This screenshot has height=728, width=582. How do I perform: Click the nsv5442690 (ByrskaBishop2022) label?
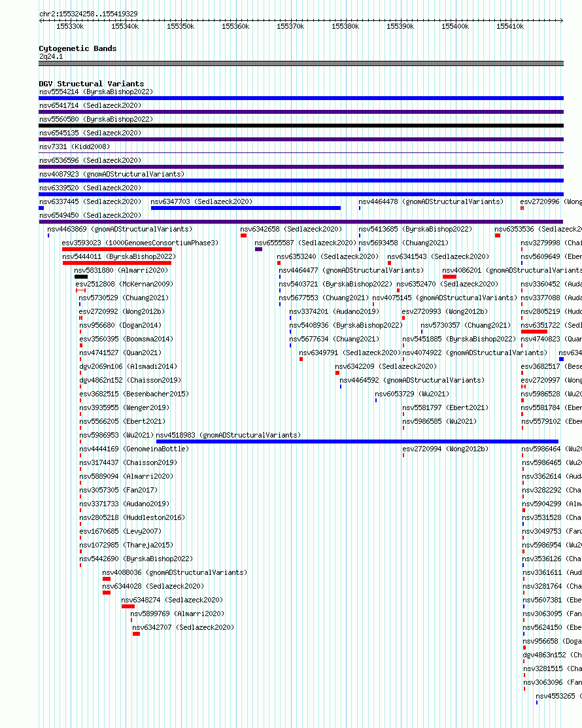(136, 559)
